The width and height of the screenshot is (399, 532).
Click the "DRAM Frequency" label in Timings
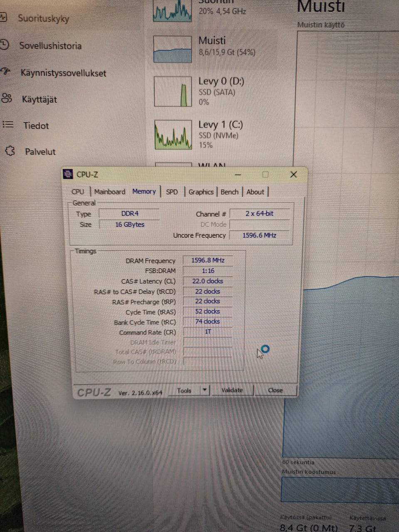150,261
